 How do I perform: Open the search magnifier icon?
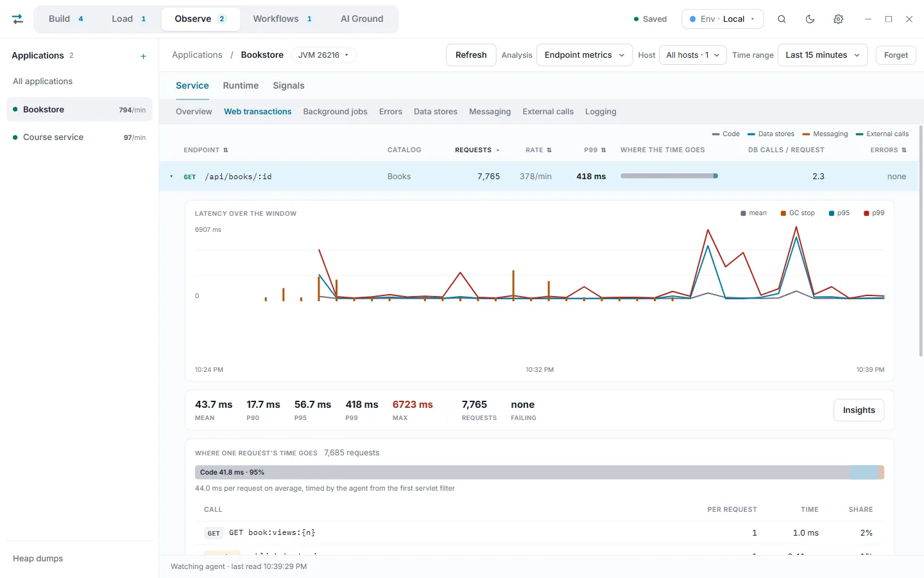click(x=782, y=19)
